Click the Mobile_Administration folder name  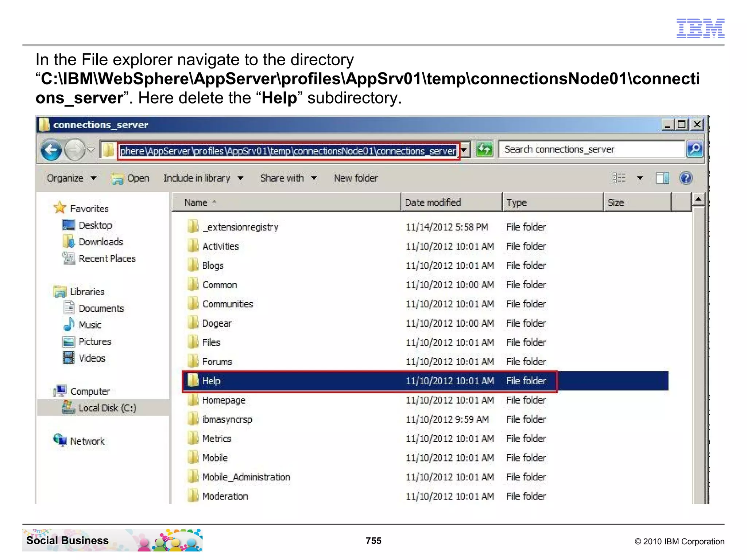click(x=246, y=477)
